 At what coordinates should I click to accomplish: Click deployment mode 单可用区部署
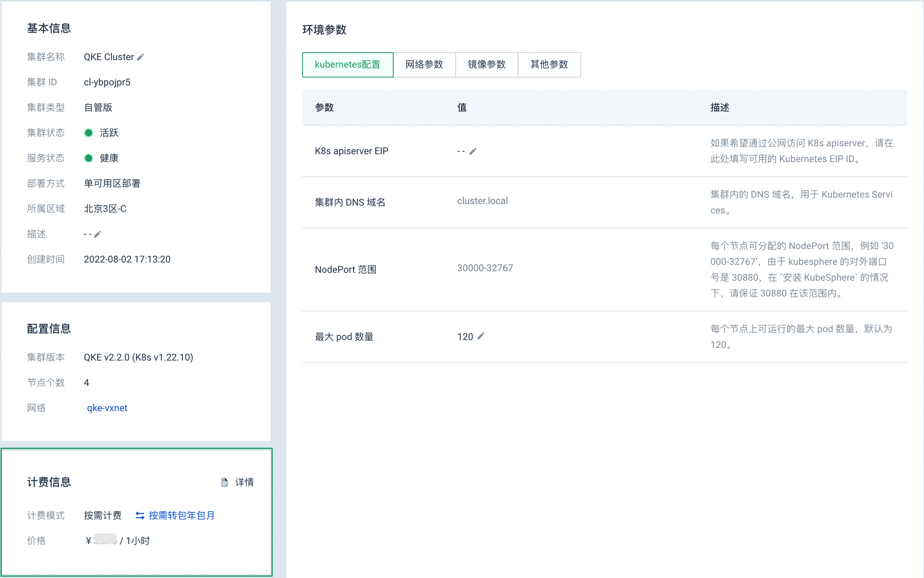coord(112,183)
